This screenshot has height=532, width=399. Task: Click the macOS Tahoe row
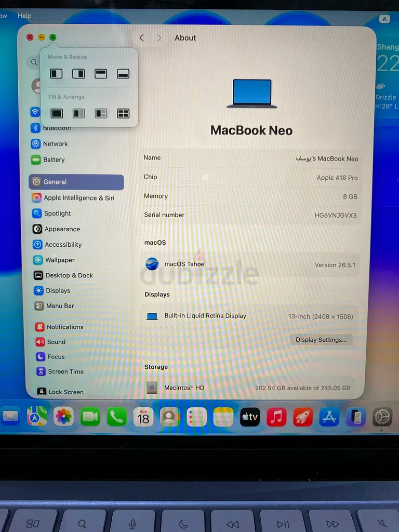250,264
